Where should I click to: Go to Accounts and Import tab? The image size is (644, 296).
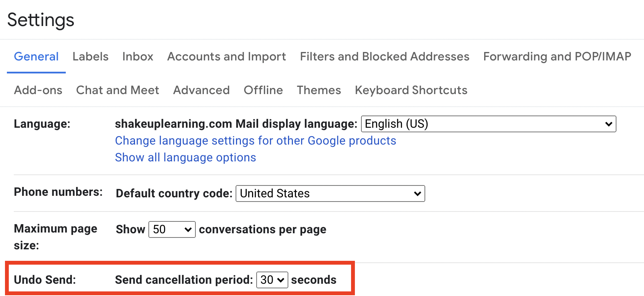(226, 57)
